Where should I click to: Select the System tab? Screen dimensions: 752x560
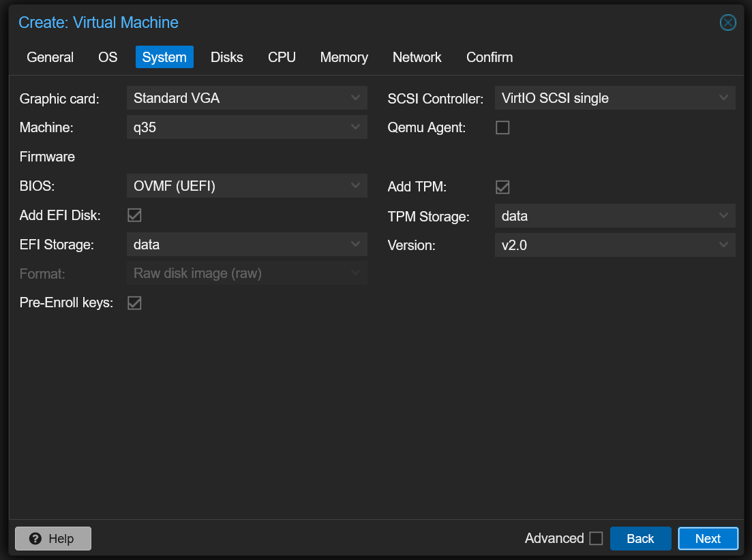pyautogui.click(x=164, y=57)
